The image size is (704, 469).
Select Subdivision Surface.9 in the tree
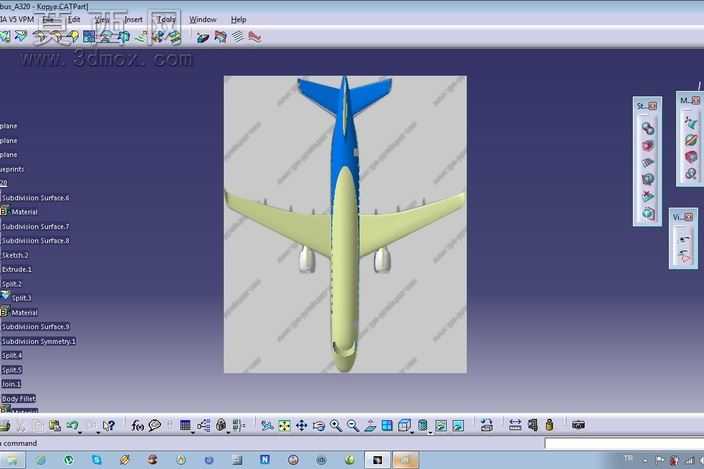35,327
